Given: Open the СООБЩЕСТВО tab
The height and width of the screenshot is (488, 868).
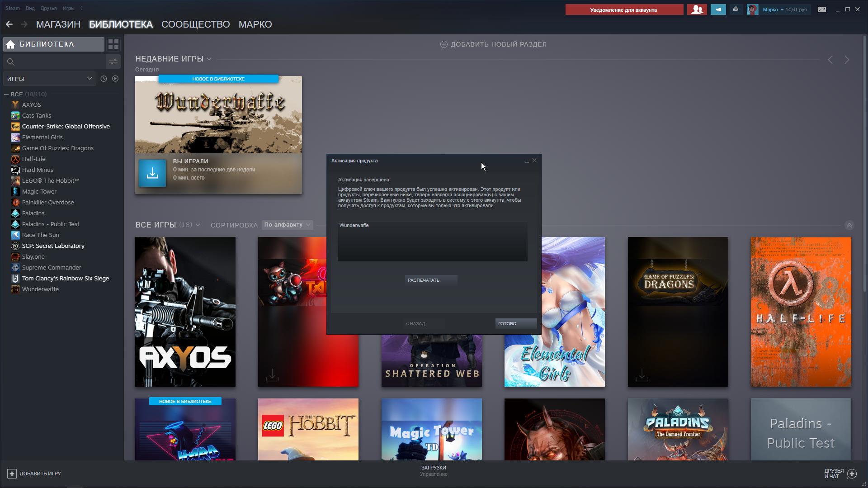Looking at the screenshot, I should coord(195,24).
